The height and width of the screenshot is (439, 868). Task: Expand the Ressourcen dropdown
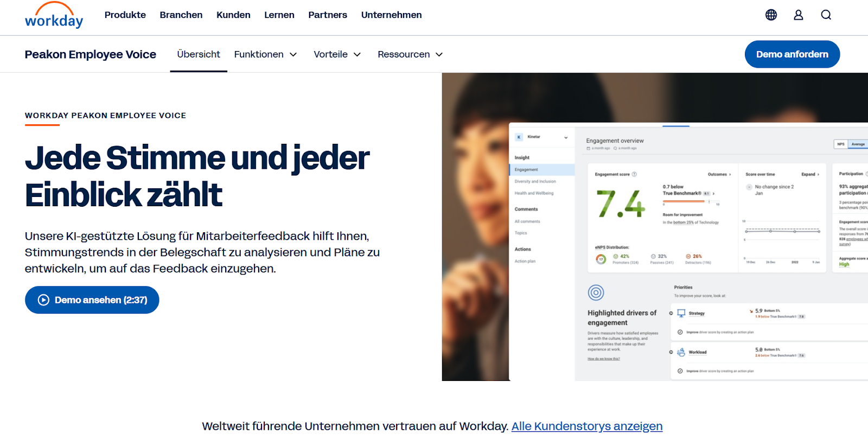411,54
